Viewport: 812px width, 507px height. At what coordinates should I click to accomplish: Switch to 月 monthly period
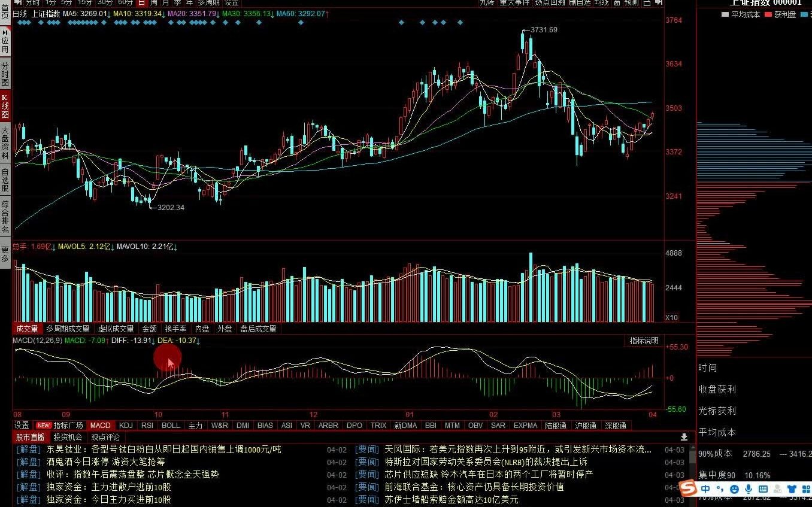[165, 2]
